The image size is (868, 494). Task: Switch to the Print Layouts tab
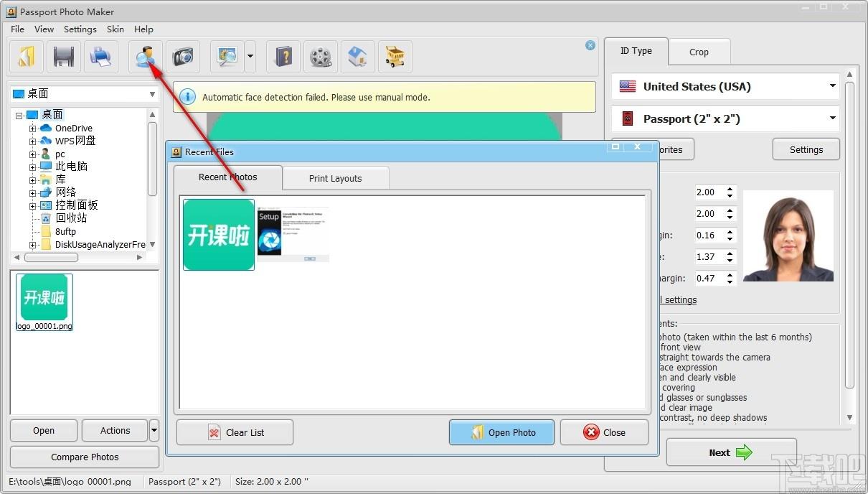[x=336, y=178]
